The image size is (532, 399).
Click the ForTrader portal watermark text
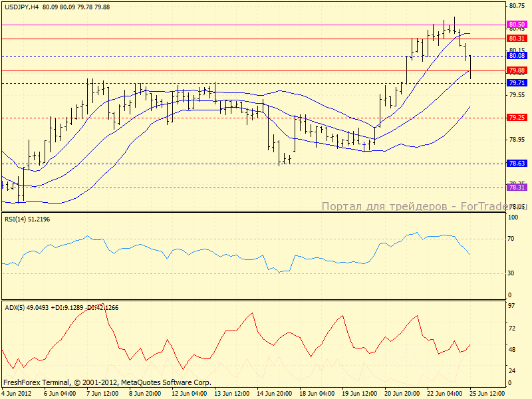coord(423,207)
